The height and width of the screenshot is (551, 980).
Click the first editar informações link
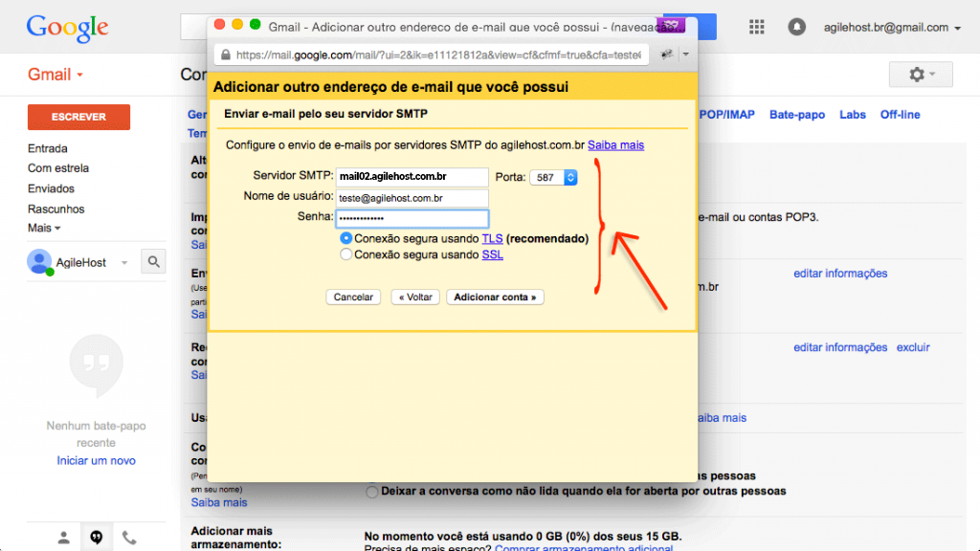pyautogui.click(x=840, y=274)
